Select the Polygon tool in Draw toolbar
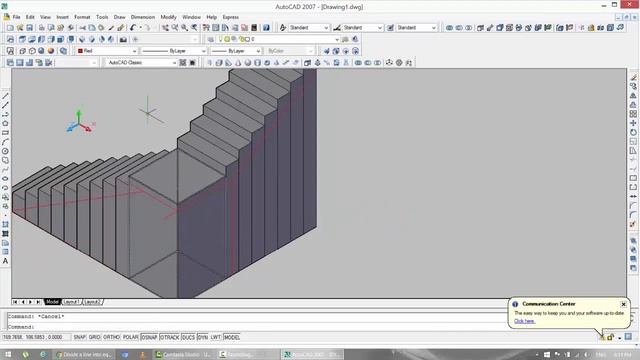The height and width of the screenshot is (360, 640). click(x=5, y=124)
